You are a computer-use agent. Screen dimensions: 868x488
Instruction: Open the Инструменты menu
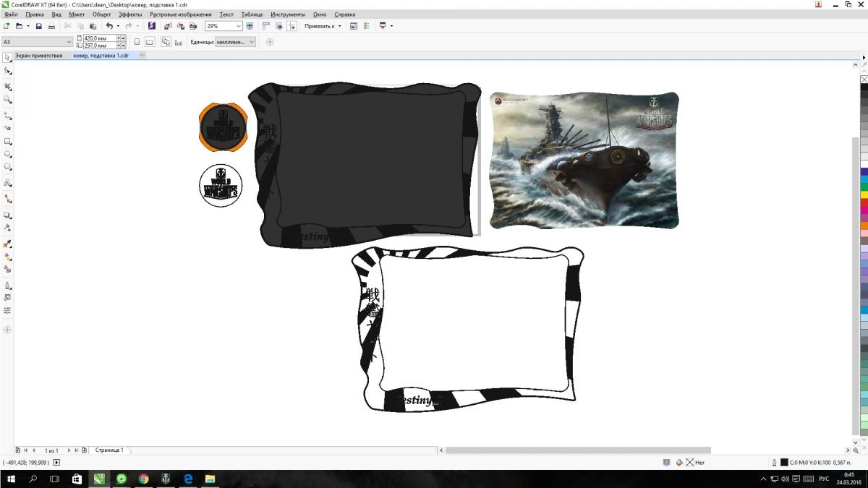click(288, 14)
